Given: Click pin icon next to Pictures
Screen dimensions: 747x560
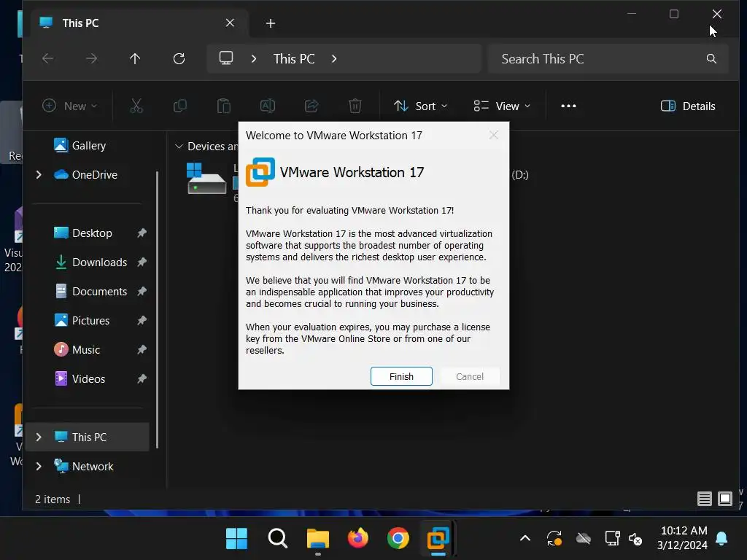Looking at the screenshot, I should (142, 321).
